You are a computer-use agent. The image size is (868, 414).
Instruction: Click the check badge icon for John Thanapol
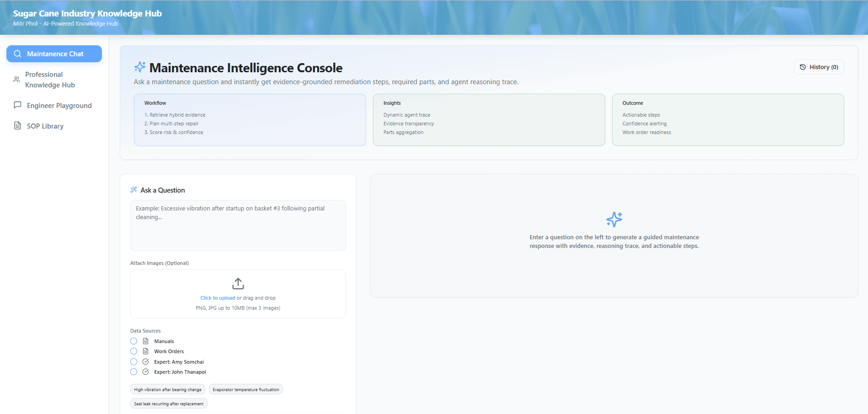coord(146,372)
